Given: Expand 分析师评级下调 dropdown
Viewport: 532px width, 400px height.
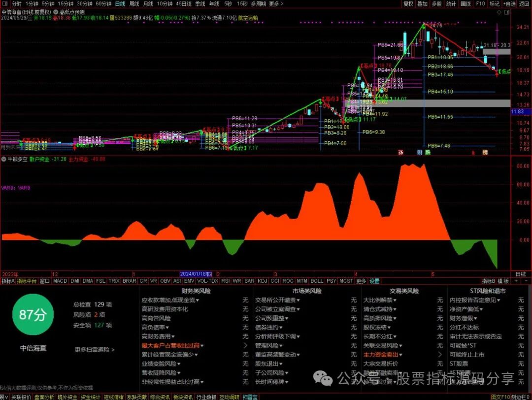Looking at the screenshot, I should [298, 336].
